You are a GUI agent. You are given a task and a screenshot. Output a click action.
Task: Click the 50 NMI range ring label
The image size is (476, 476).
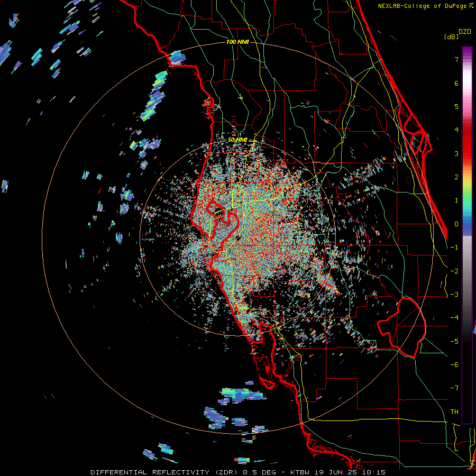237,140
